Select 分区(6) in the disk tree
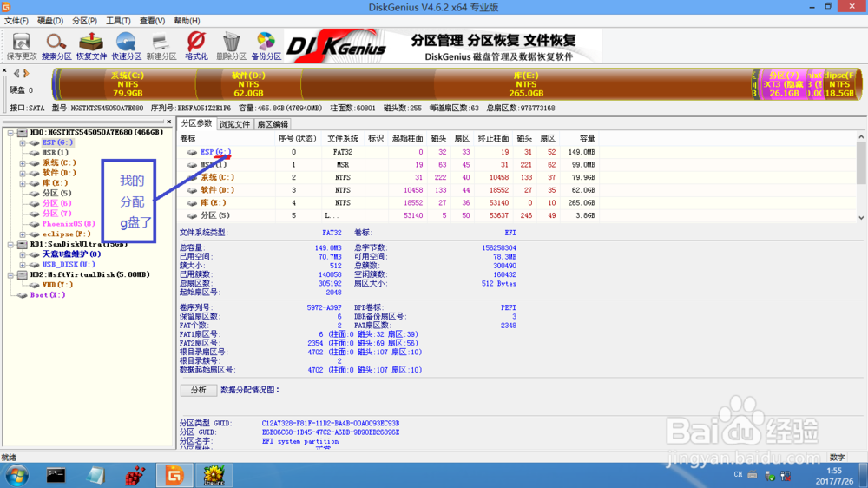The width and height of the screenshot is (868, 488). [x=56, y=203]
